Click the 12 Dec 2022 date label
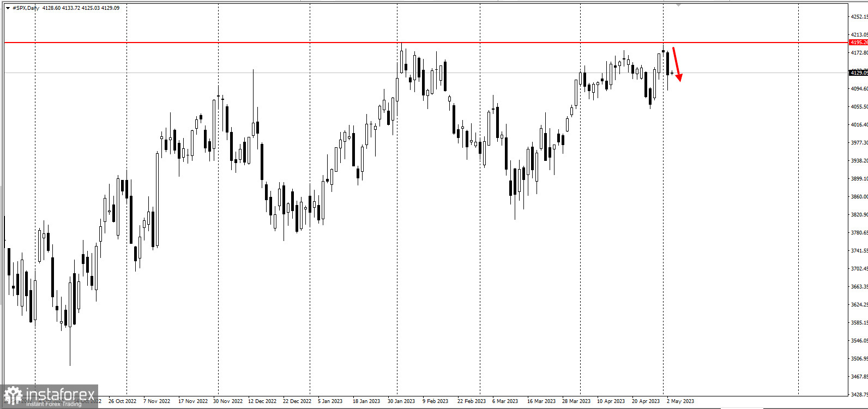Viewport: 868px width, 409px height. click(x=262, y=401)
